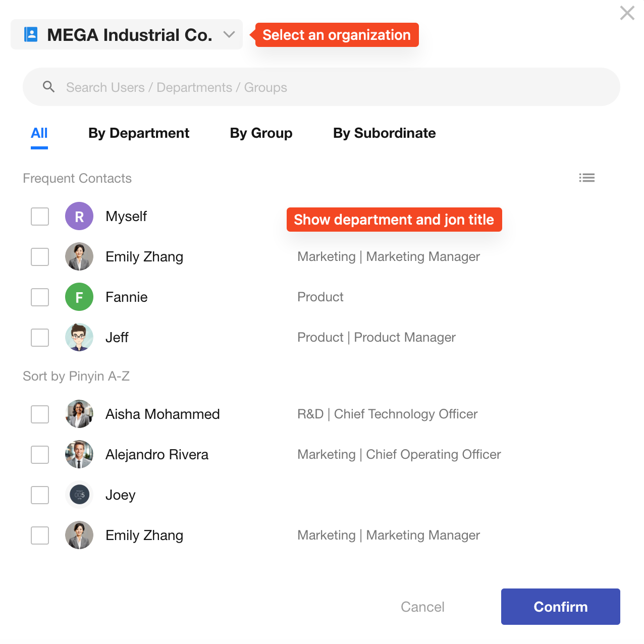Tick the checkbox for Alejandro Rivera
Viewport: 644px width, 644px height.
tap(40, 454)
